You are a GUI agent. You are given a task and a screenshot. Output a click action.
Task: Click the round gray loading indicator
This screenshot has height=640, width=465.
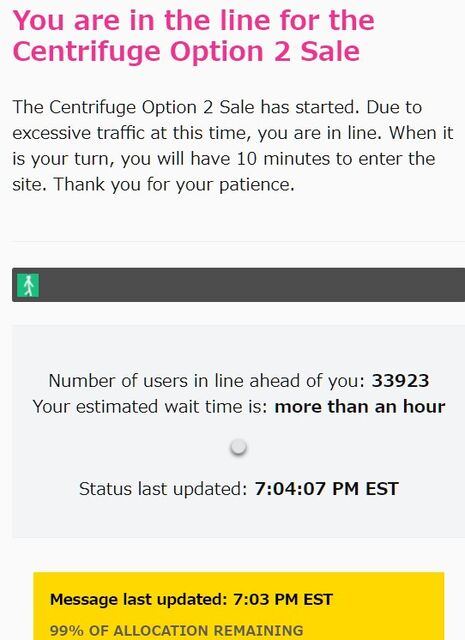pos(238,447)
